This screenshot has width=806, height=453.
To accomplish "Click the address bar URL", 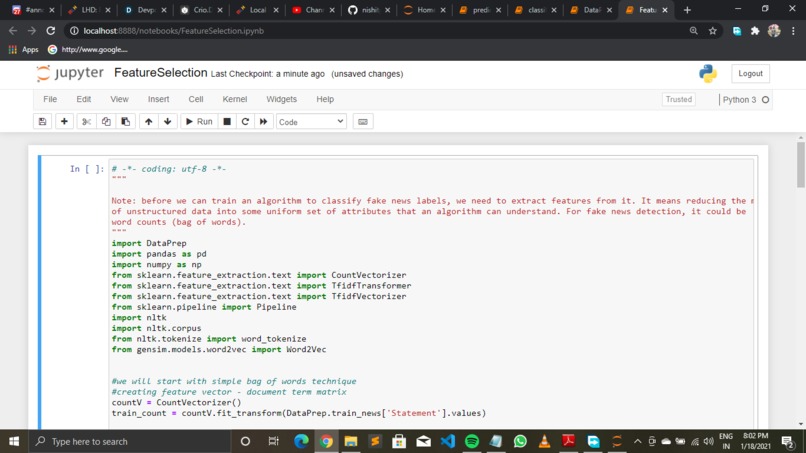I will (174, 31).
